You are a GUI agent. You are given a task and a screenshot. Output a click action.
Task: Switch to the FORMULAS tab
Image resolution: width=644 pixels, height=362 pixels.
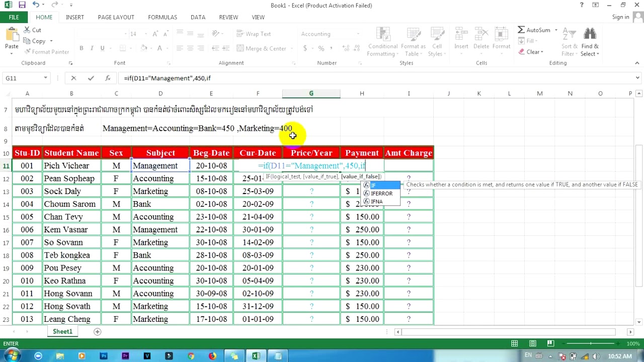[x=163, y=17]
